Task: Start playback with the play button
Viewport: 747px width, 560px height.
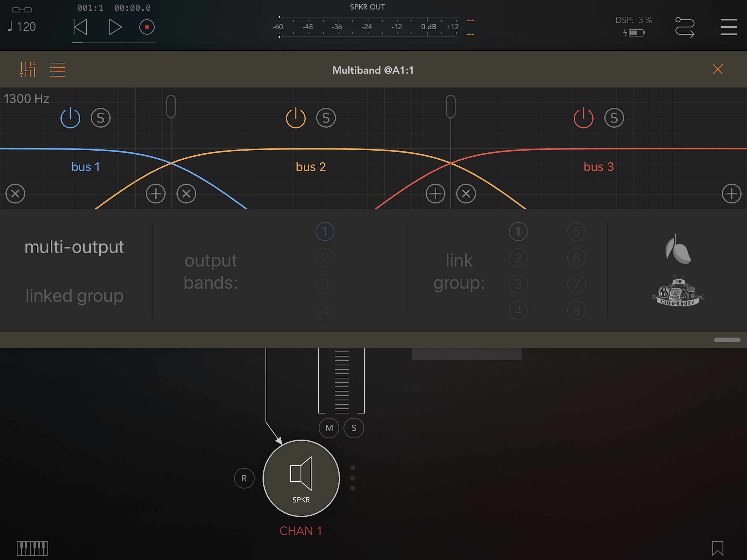Action: point(115,27)
